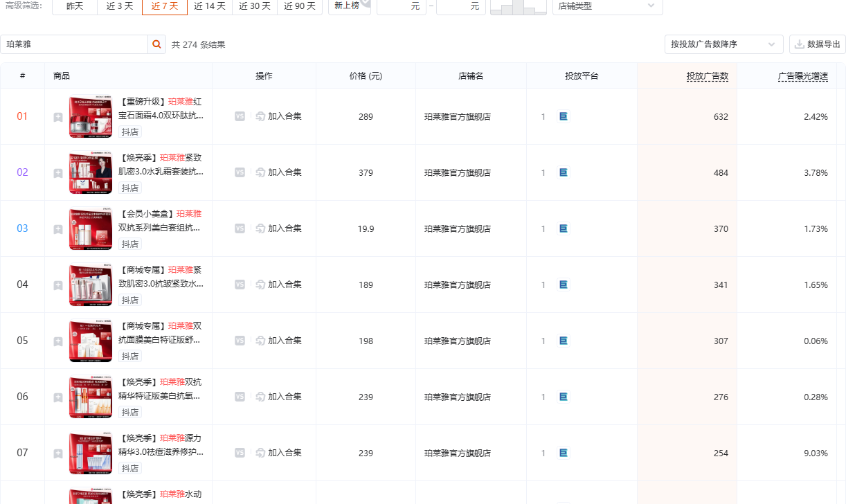Click 加入合集 in row 06
This screenshot has width=846, height=504.
(278, 397)
